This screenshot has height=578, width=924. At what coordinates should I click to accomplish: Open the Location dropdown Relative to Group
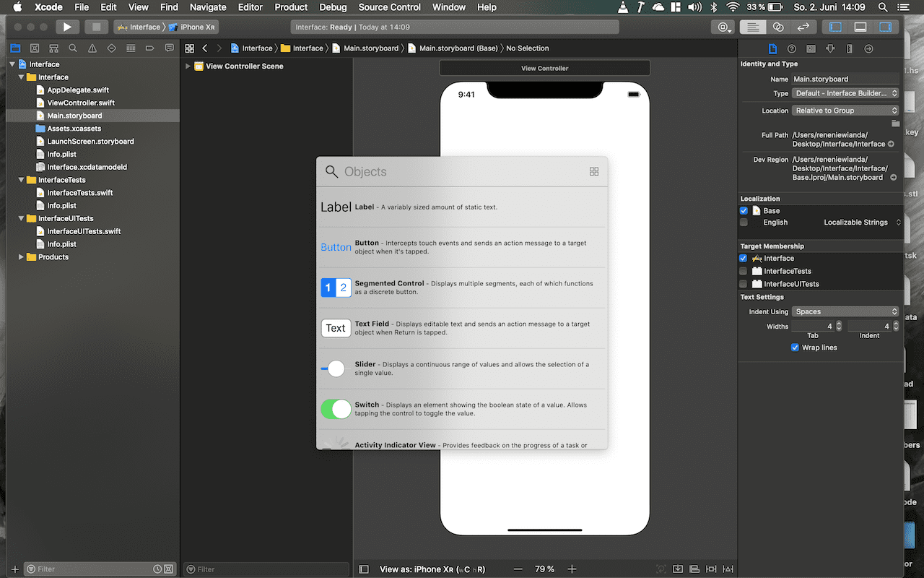pyautogui.click(x=845, y=111)
